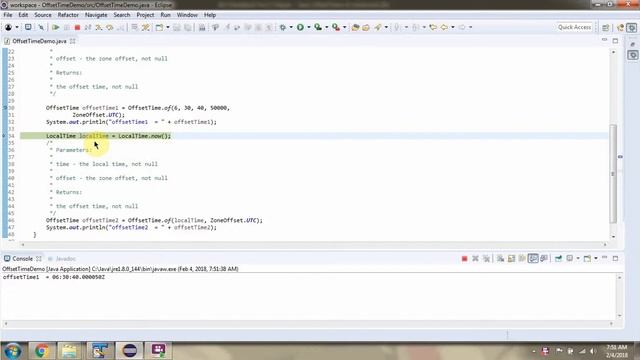Toggle Word Wrap in Console toolbar
640x360 pixels.
(x=522, y=258)
